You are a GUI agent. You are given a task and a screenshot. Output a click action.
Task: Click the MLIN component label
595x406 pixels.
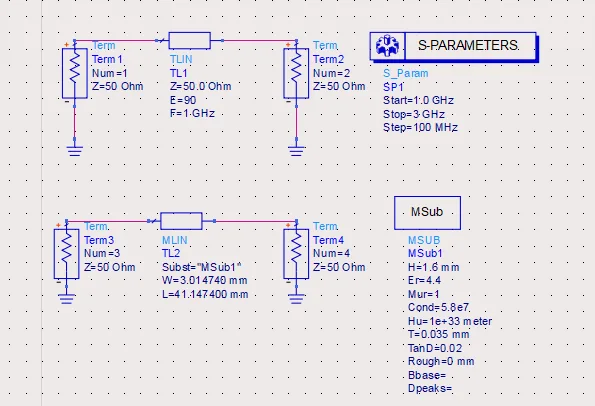[175, 240]
